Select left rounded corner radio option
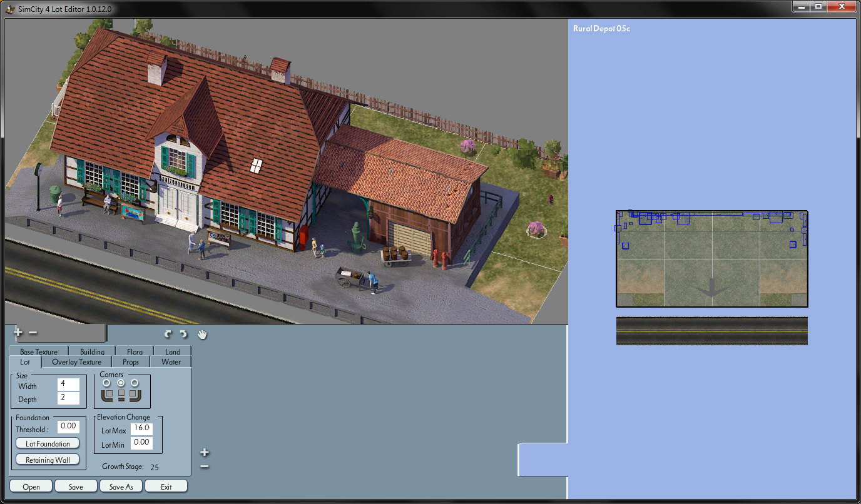Viewport: 861px width, 504px height. pos(107,383)
